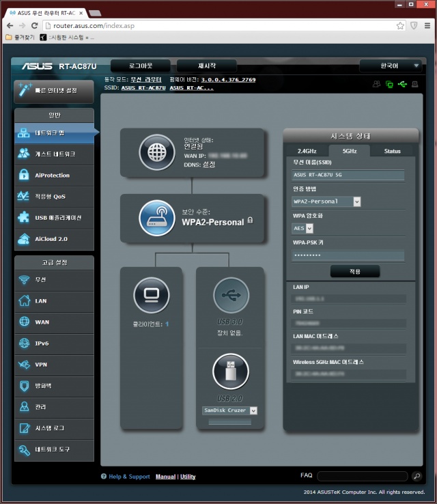Click the USB 2.0 flash drive icon
The width and height of the screenshot is (437, 504).
231,372
